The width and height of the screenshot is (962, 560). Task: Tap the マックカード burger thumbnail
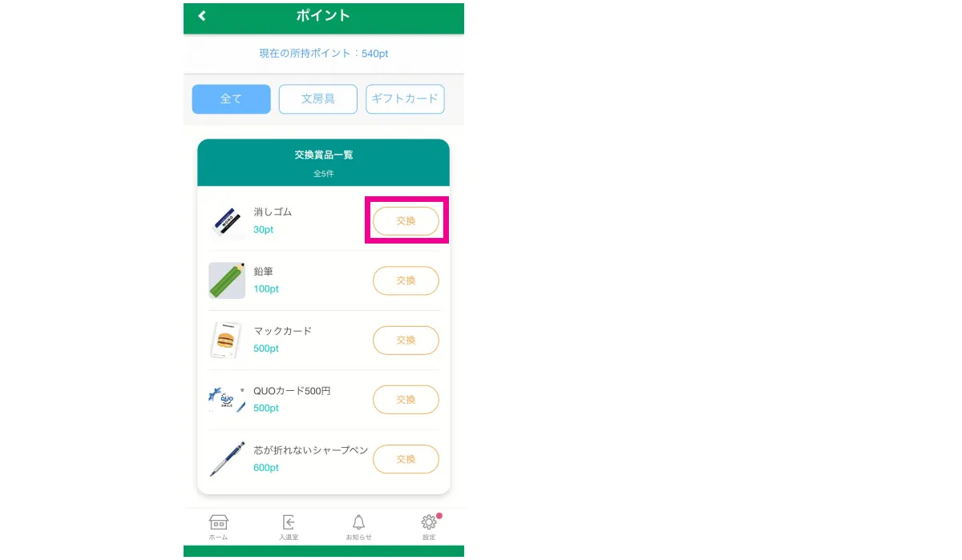[x=227, y=340]
